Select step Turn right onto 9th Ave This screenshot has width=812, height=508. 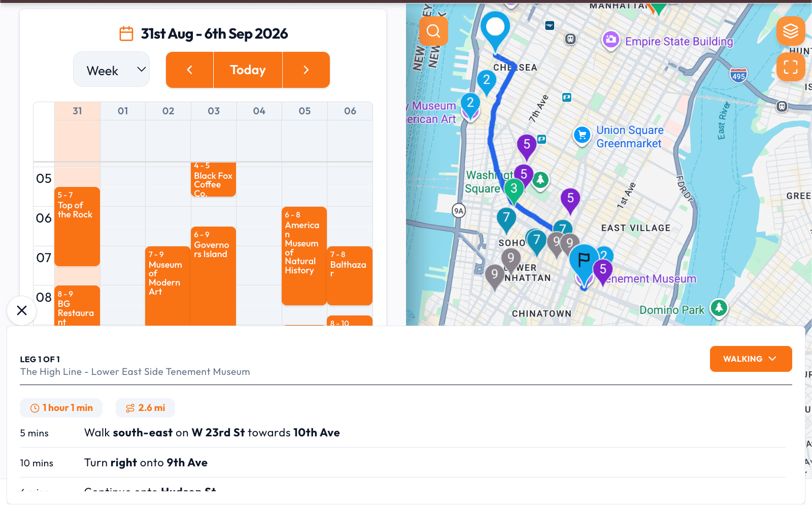(402, 463)
